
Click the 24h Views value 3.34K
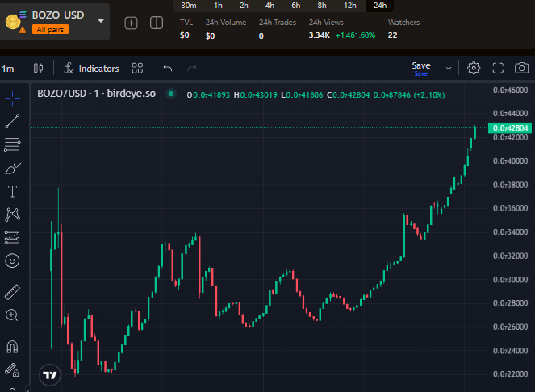click(x=320, y=35)
